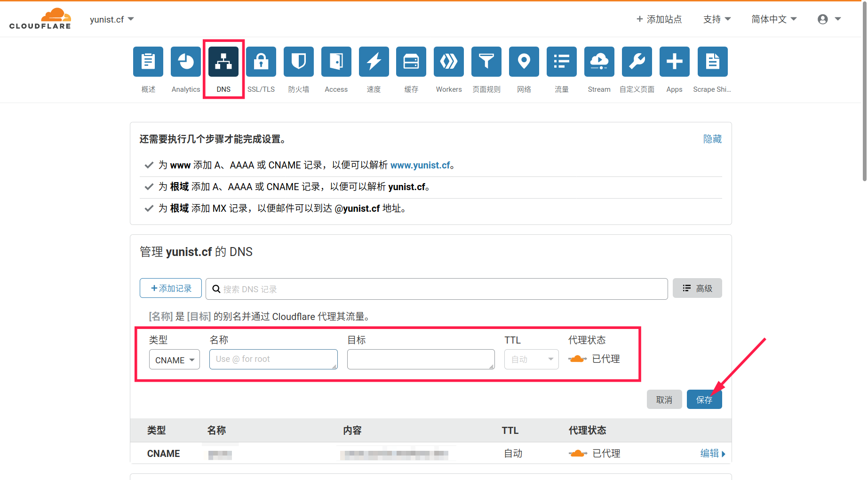Open the 网络 location pin icon

click(524, 62)
